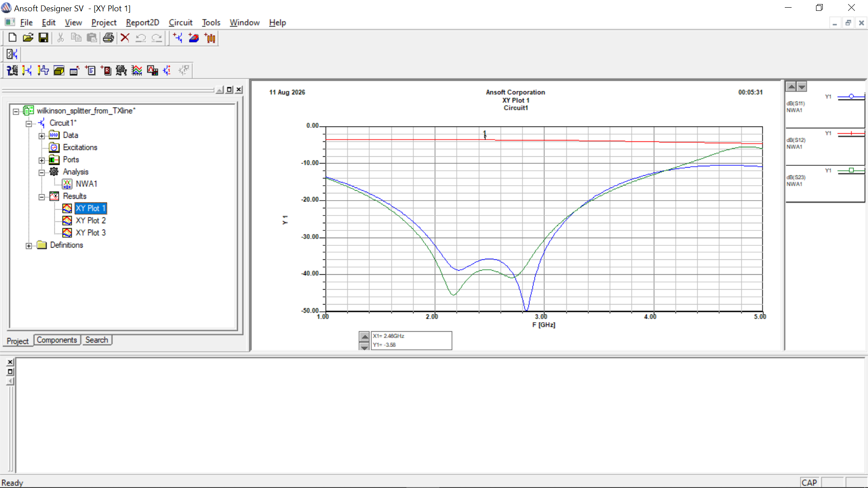
Task: Close the message window panel at bottom left
Action: click(x=10, y=362)
